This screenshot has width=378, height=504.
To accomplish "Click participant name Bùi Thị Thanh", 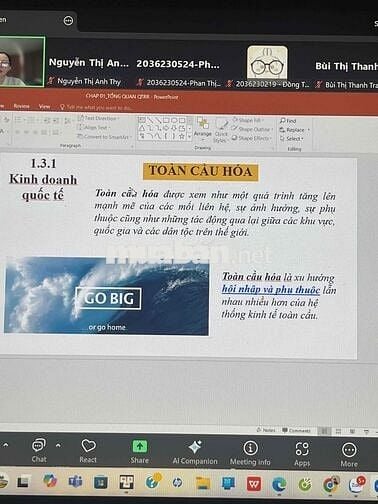I will coord(346,66).
